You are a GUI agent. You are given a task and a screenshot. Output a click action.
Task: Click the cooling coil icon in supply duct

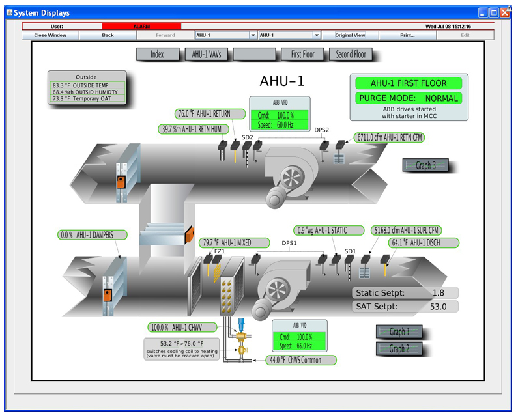(x=231, y=286)
